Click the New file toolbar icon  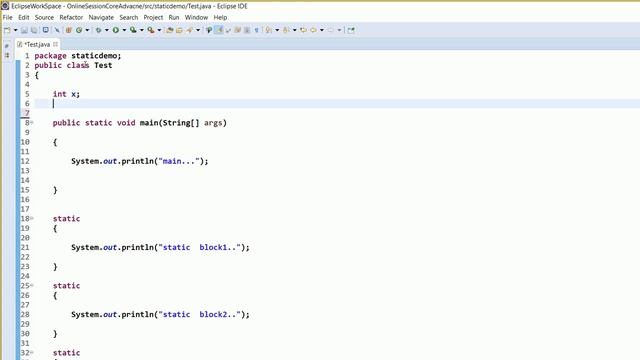[7, 30]
